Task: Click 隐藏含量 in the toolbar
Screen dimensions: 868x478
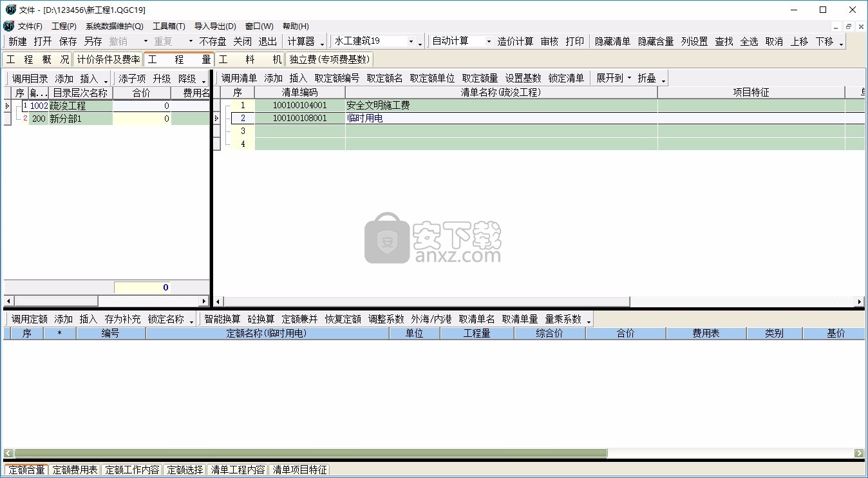Action: pyautogui.click(x=656, y=41)
